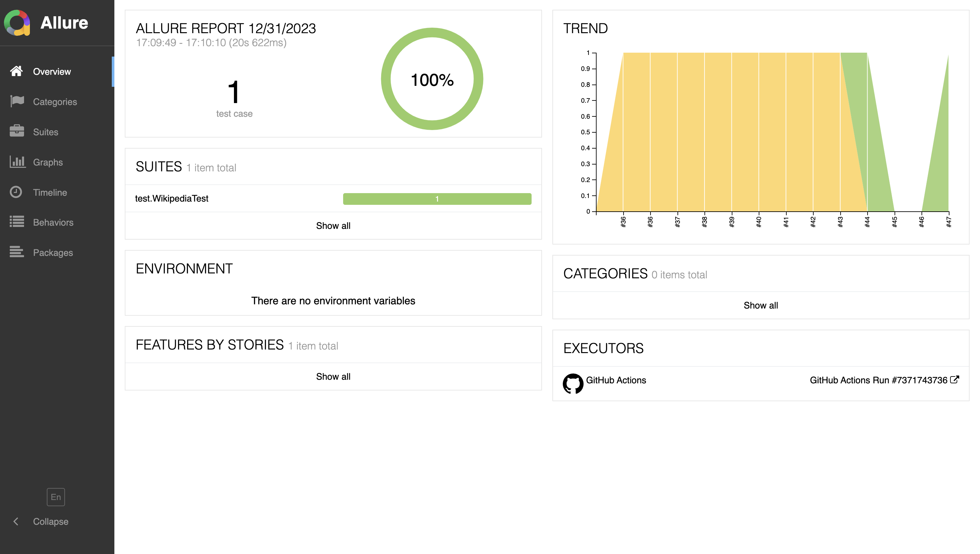Show all in Features by Stories
Image resolution: width=980 pixels, height=554 pixels.
point(333,376)
